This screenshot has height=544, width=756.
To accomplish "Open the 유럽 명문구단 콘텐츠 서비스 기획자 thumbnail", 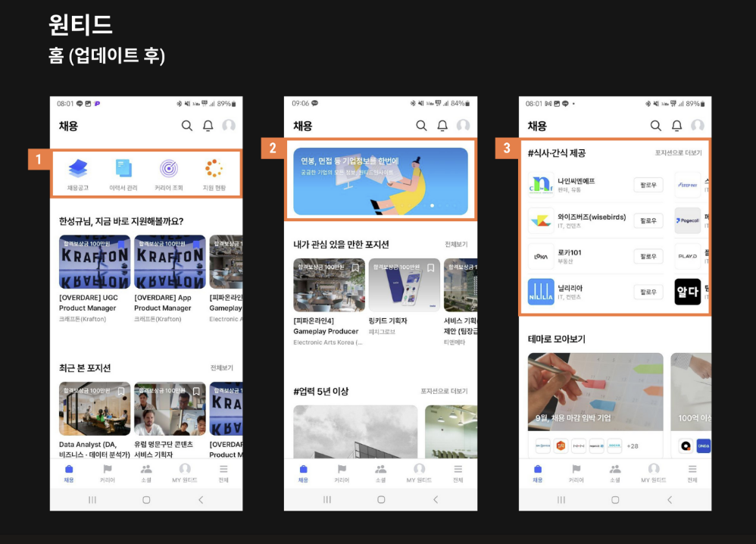I will pos(170,409).
